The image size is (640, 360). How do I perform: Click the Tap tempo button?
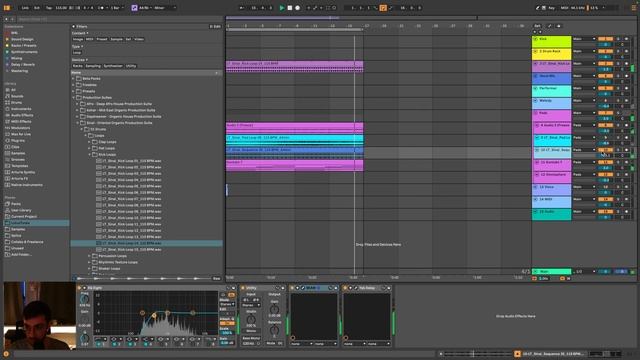(x=49, y=8)
